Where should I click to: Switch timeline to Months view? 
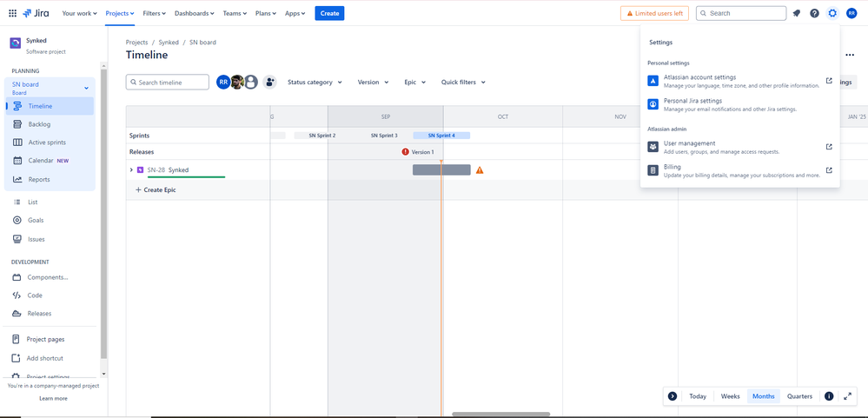coord(764,396)
